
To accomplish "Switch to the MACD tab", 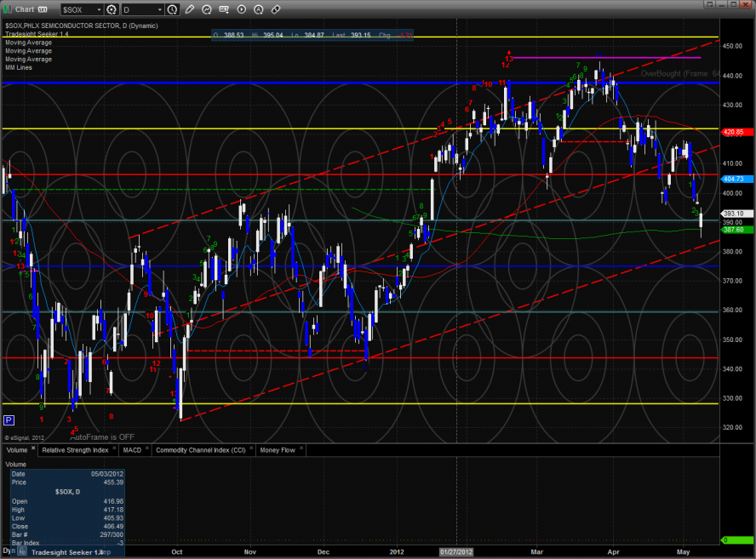I will coord(131,449).
